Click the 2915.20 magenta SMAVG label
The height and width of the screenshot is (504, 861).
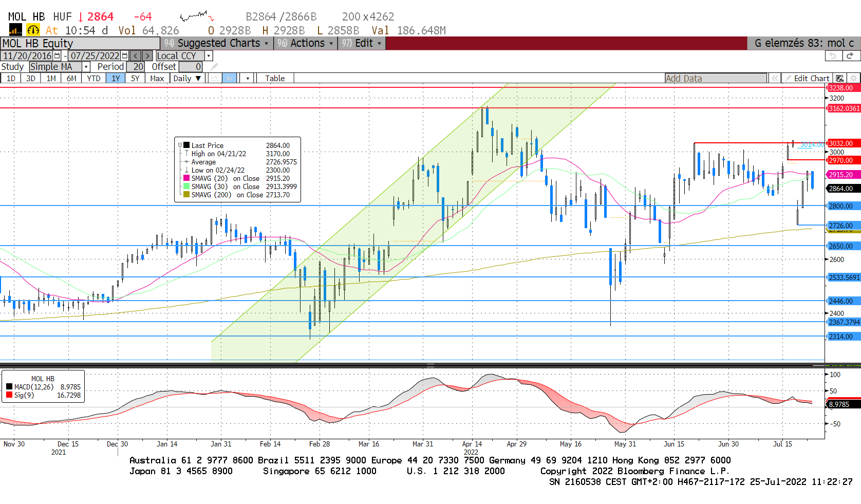click(x=843, y=175)
